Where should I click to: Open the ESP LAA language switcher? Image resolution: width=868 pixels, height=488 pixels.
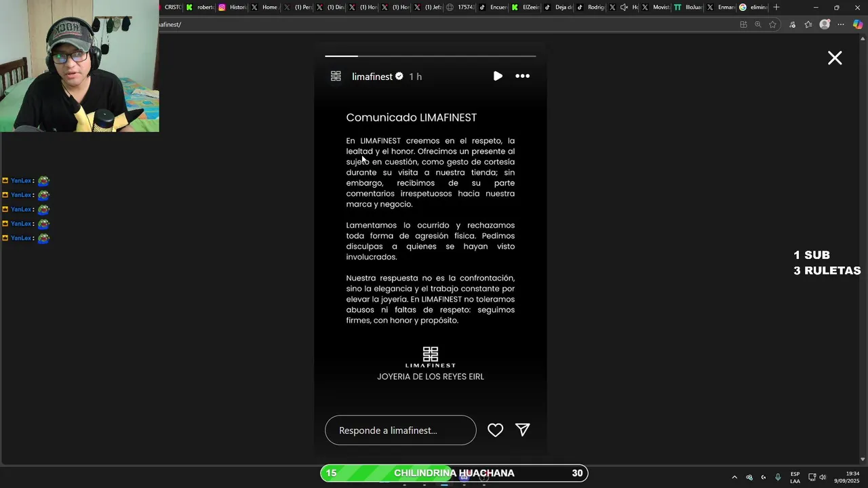coord(795,477)
